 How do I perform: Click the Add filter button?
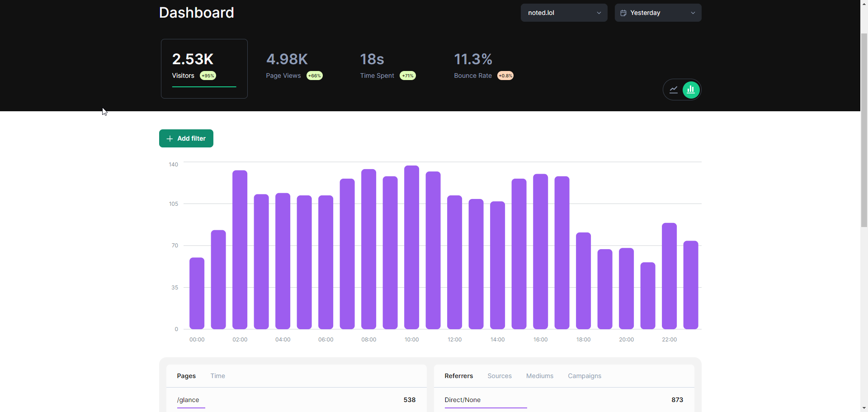click(186, 138)
